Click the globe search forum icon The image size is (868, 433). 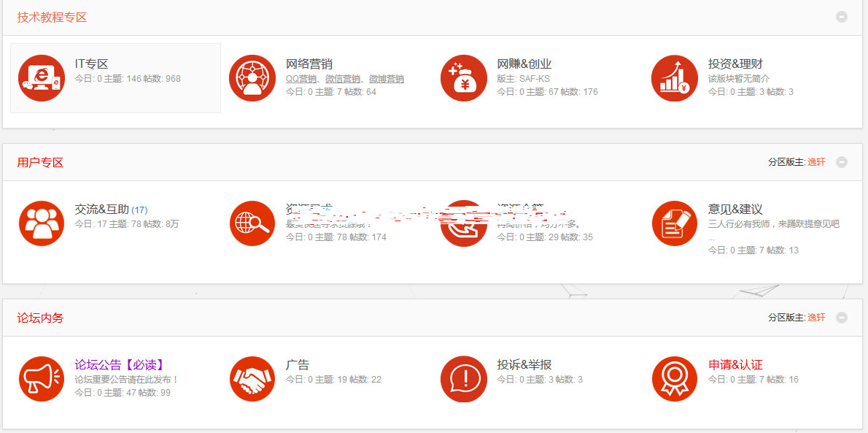coord(252,223)
